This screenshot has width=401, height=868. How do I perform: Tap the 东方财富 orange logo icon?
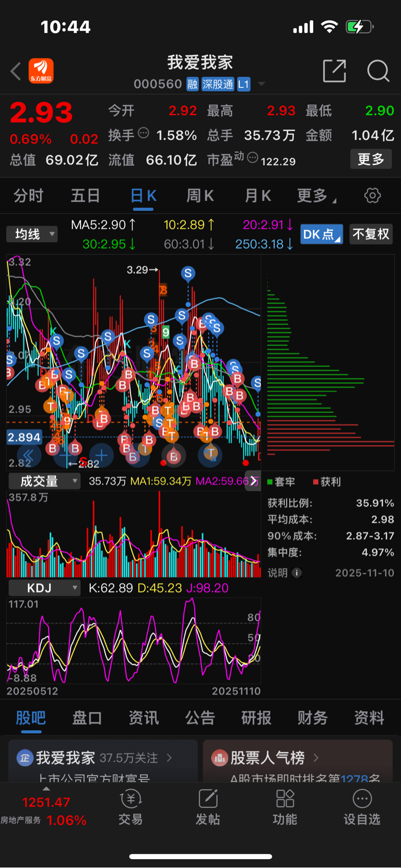click(41, 71)
